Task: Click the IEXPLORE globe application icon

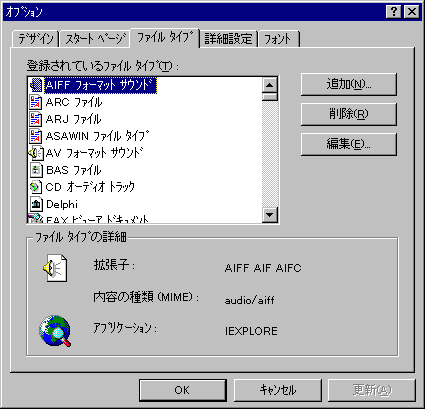Action: pyautogui.click(x=55, y=331)
